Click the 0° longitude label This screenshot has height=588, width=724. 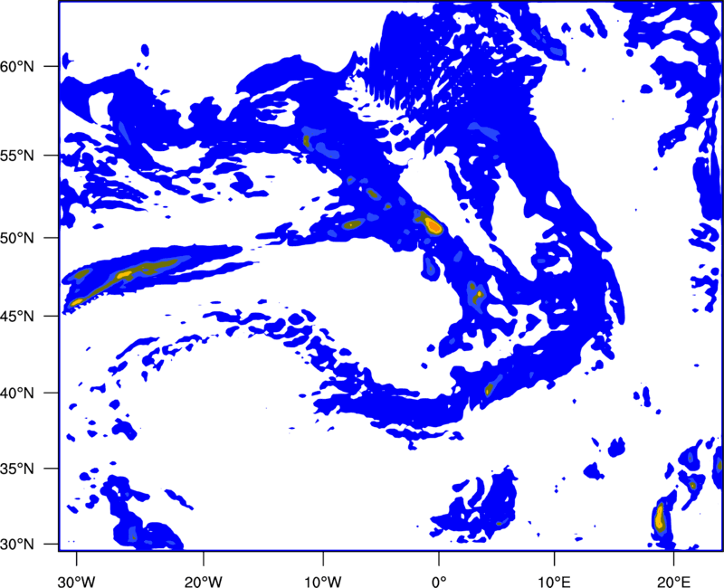point(439,582)
